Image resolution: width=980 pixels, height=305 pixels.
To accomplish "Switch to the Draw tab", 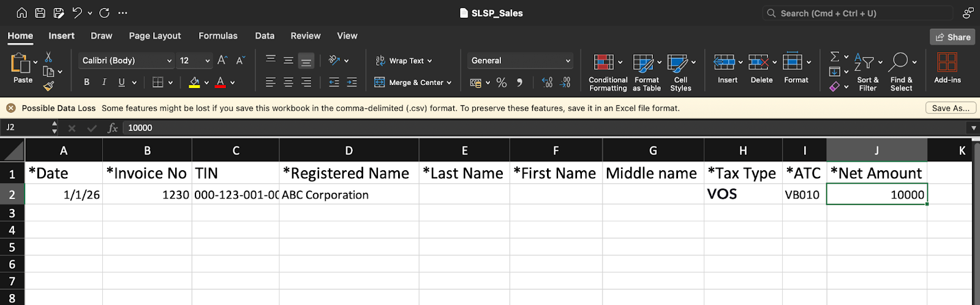I will (102, 36).
